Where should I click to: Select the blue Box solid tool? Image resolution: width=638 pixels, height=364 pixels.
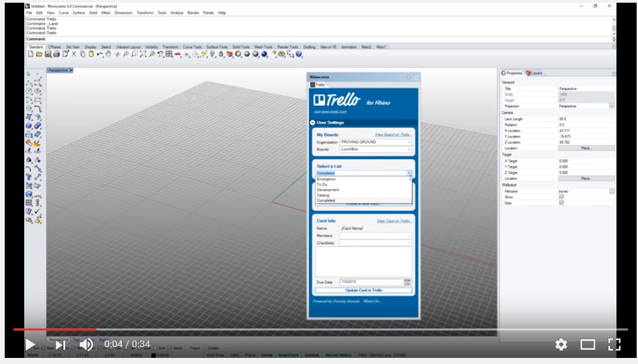point(29,126)
